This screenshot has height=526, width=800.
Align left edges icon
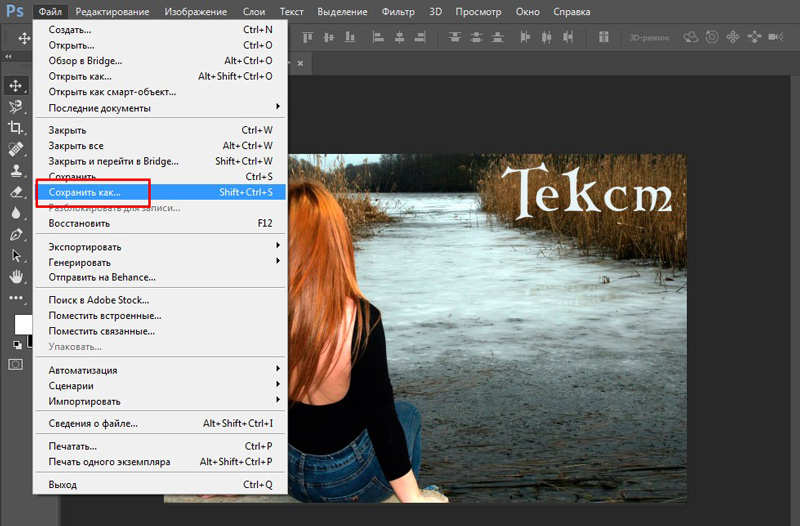tap(378, 37)
